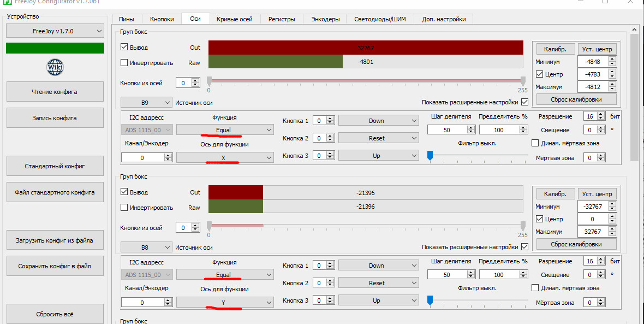
Task: Expand B9 axis source dropdown
Action: coord(146,102)
